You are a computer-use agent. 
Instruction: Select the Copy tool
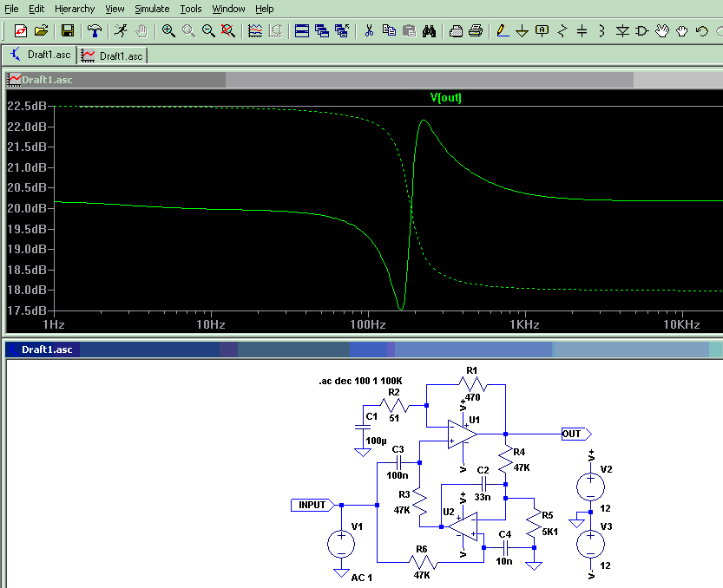click(389, 31)
